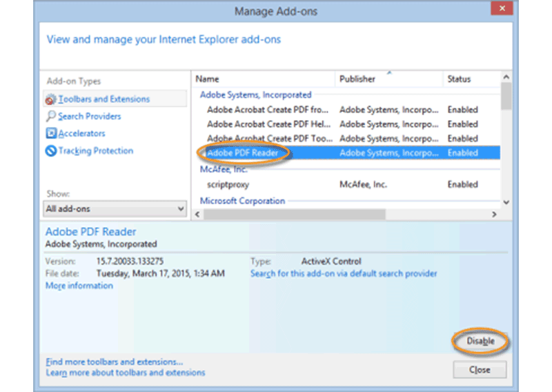Screen dimensions: 552x392
Task: Click the horizontal scrollbar right arrow
Action: coord(494,214)
